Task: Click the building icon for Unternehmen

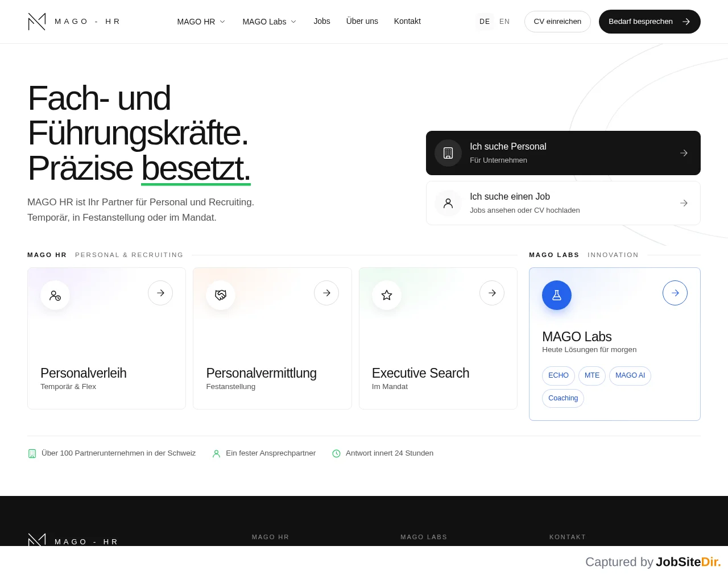Action: coord(448,153)
